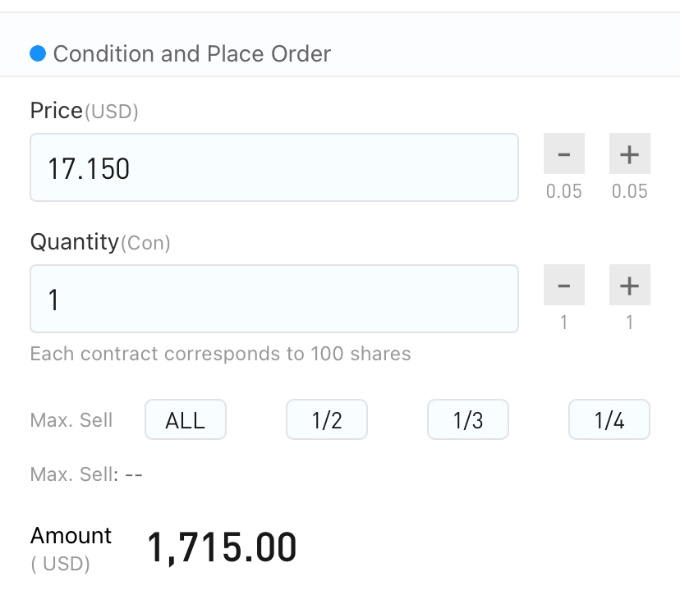
Task: Click the 0.05 step label under price minus
Action: tap(564, 191)
